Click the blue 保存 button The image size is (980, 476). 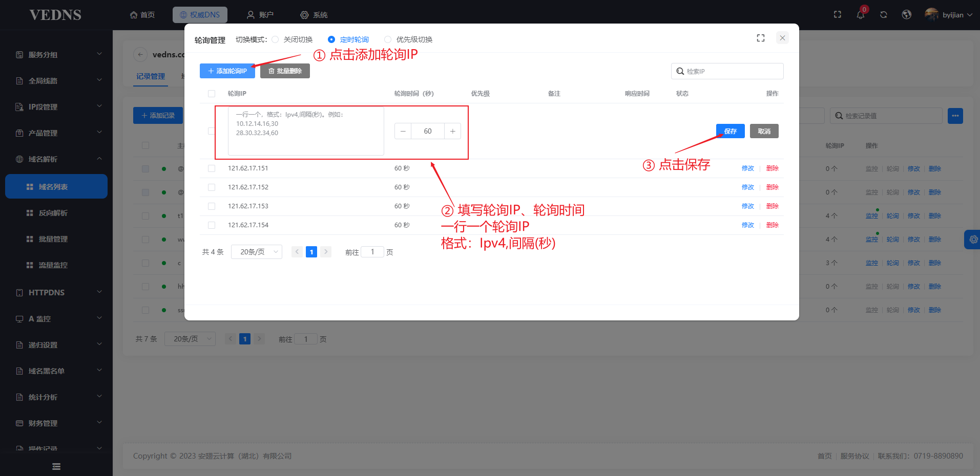tap(731, 131)
